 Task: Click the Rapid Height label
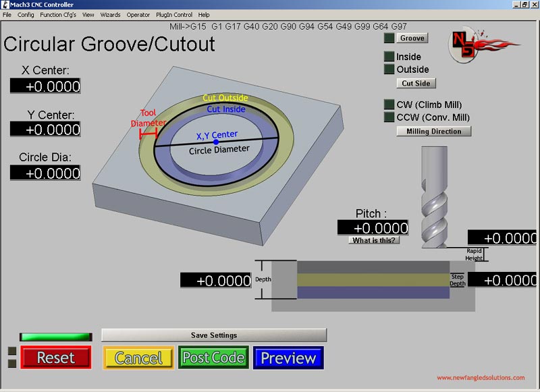[474, 254]
